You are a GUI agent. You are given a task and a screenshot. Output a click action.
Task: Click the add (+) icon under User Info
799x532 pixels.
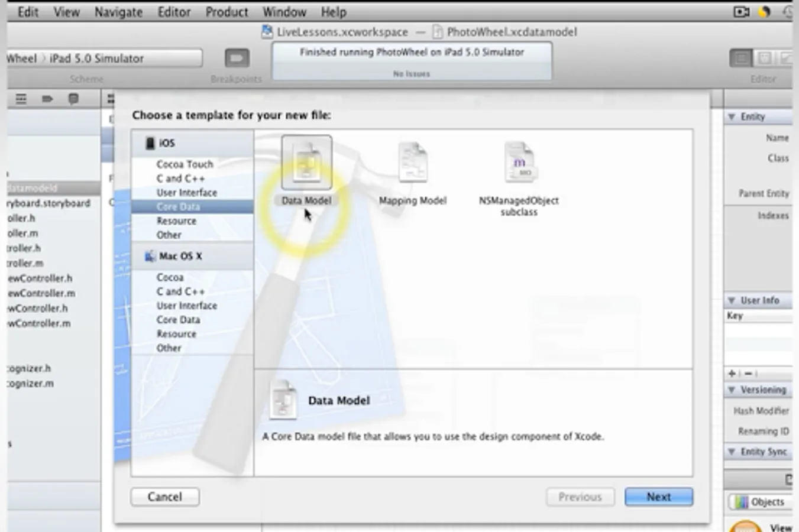[731, 373]
